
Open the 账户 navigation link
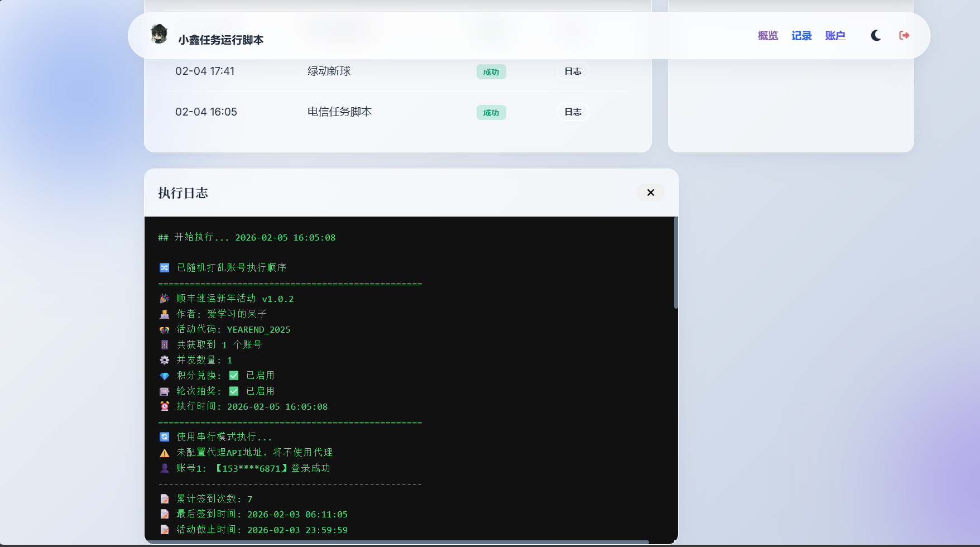click(x=835, y=35)
